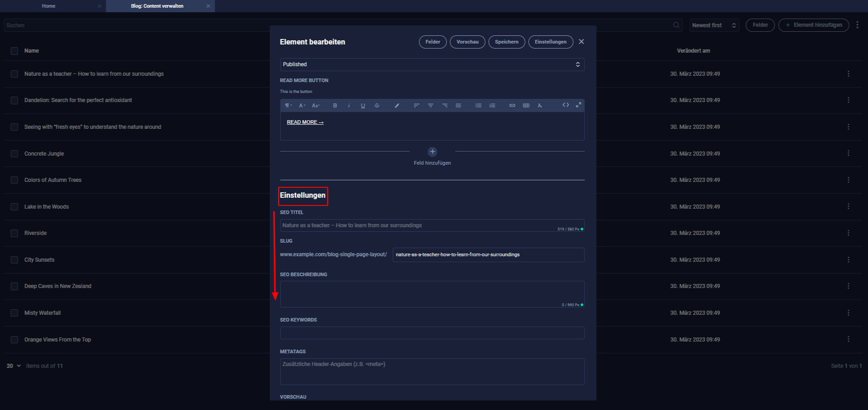Open row menu for Orange Views From the Top

(848, 339)
